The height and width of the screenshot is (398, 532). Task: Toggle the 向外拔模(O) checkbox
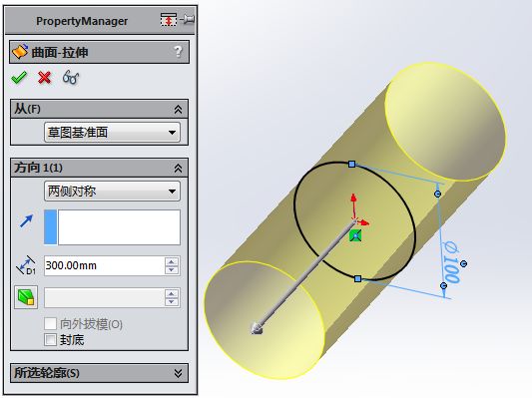[50, 323]
